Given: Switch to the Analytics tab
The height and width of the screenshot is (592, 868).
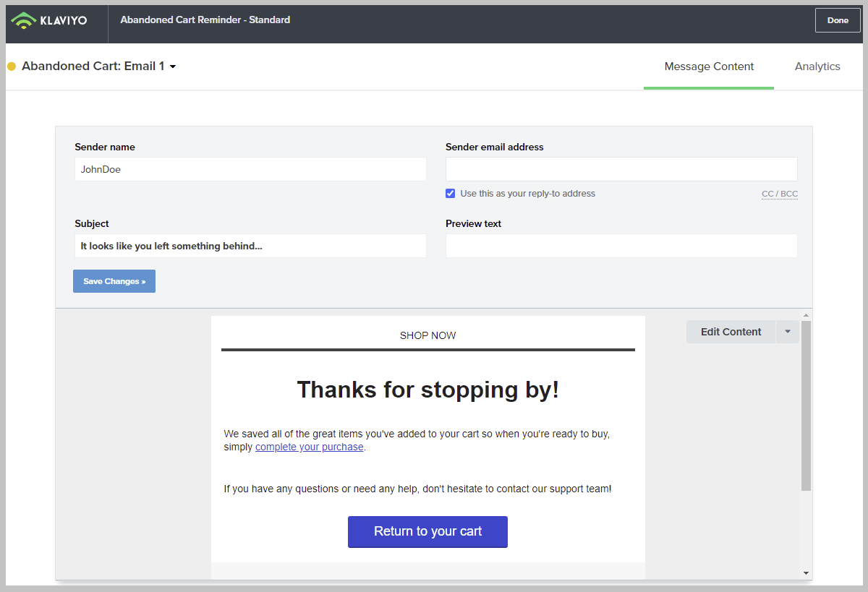Looking at the screenshot, I should tap(817, 67).
